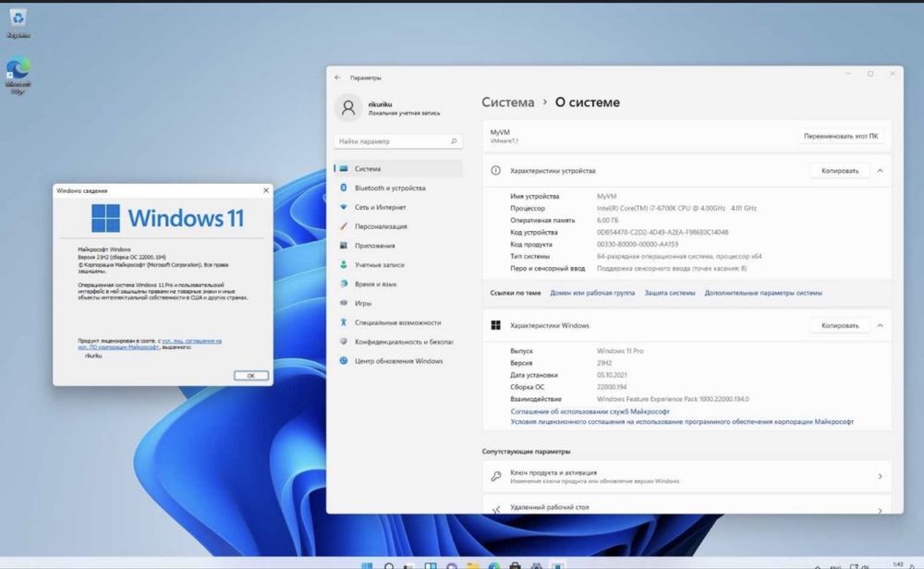
Task: Click the apps icon next to Приложения
Action: (344, 246)
